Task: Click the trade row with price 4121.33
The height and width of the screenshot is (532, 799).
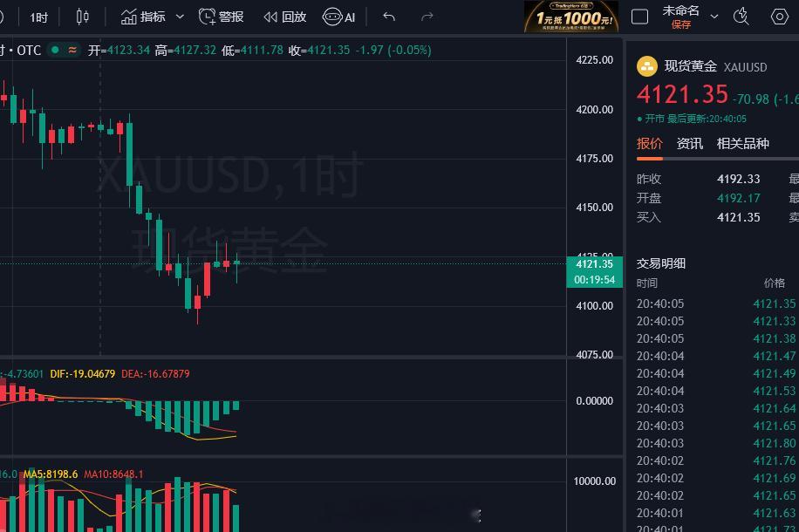Action: [716, 321]
